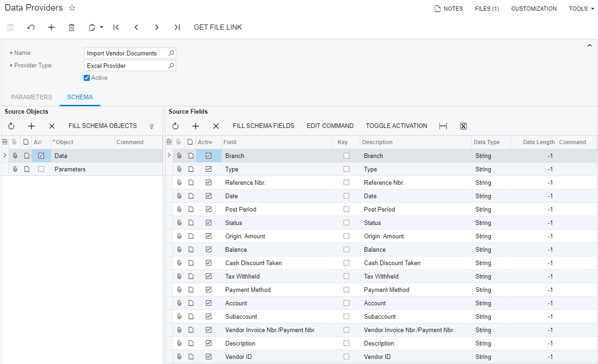The width and height of the screenshot is (598, 364).
Task: Click the Provider Type input field
Action: 126,66
